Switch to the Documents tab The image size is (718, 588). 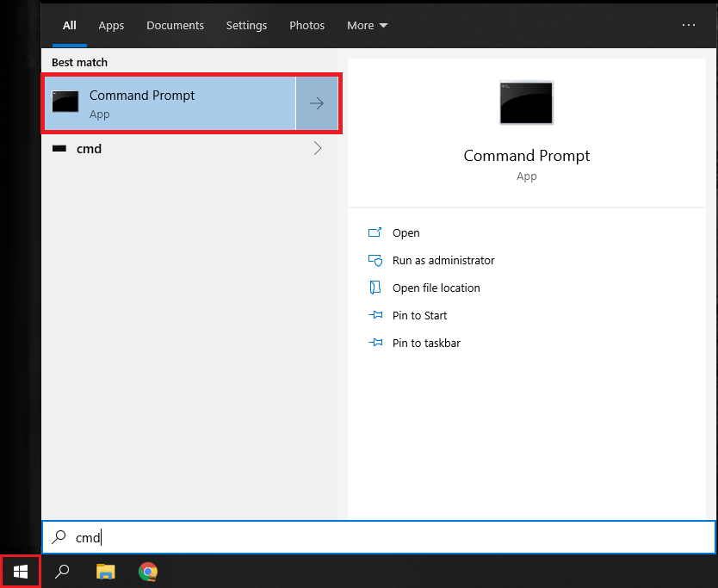tap(176, 26)
